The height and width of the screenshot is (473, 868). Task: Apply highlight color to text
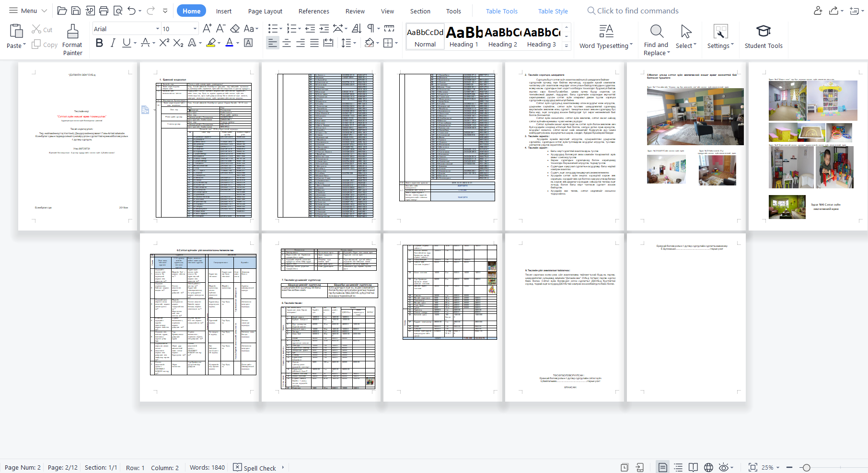click(x=211, y=43)
